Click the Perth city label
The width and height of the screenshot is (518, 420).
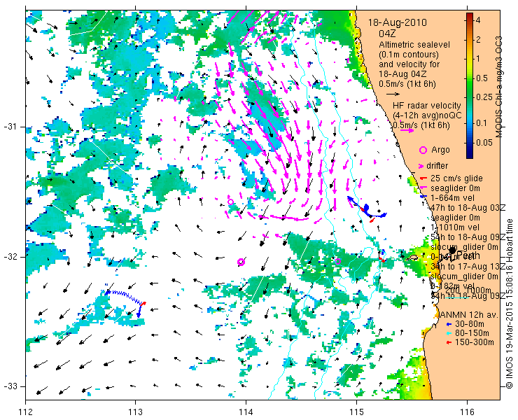pyautogui.click(x=468, y=255)
